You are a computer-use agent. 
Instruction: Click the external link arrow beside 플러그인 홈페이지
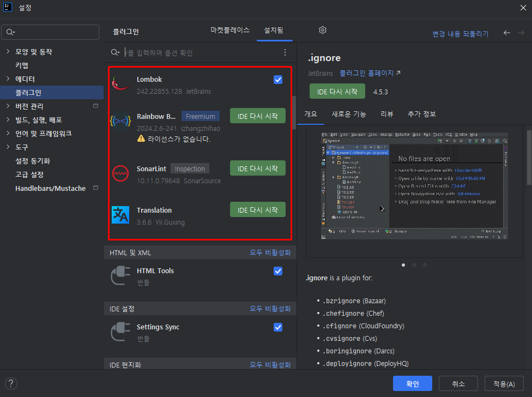398,73
